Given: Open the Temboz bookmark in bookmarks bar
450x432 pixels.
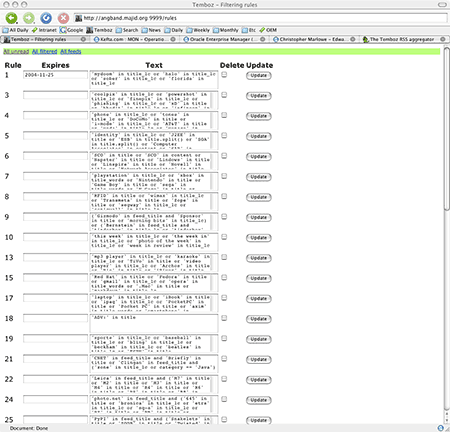Looking at the screenshot, I should [x=99, y=30].
